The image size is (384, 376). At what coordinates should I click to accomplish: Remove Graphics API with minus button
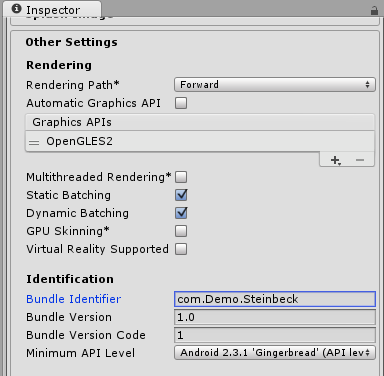(360, 160)
